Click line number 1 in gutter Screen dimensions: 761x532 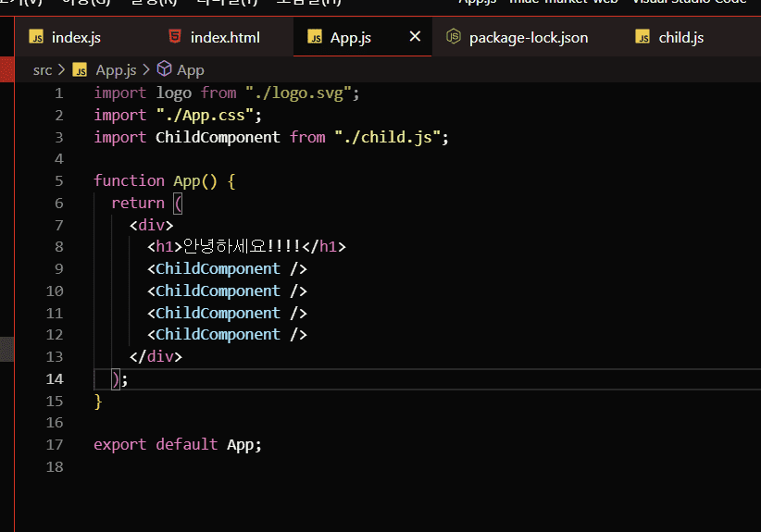58,93
